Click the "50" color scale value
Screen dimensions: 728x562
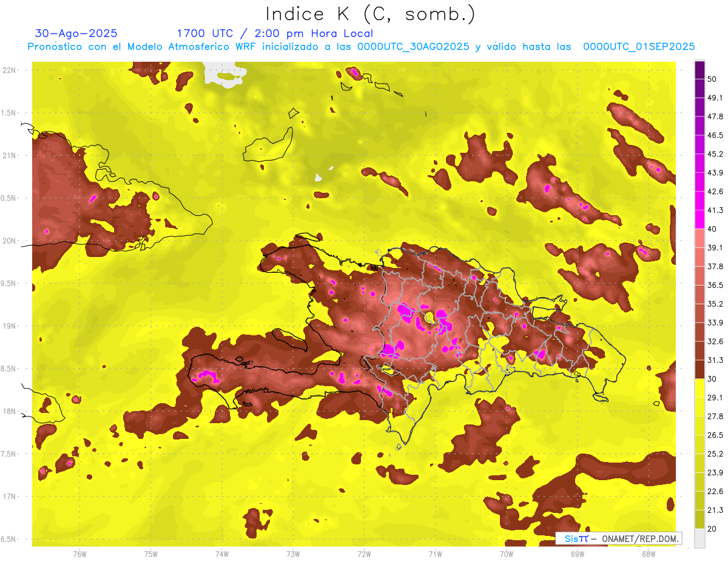click(712, 79)
